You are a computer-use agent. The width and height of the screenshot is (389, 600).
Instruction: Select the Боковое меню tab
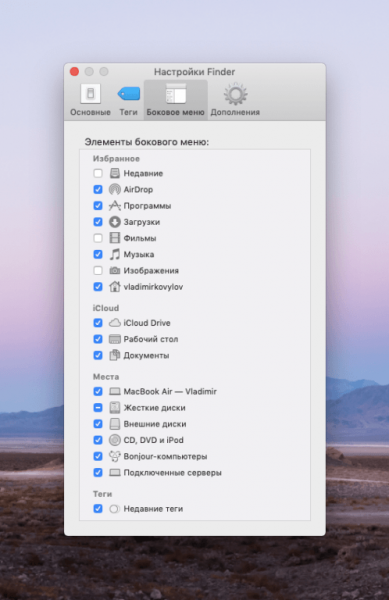tap(176, 99)
